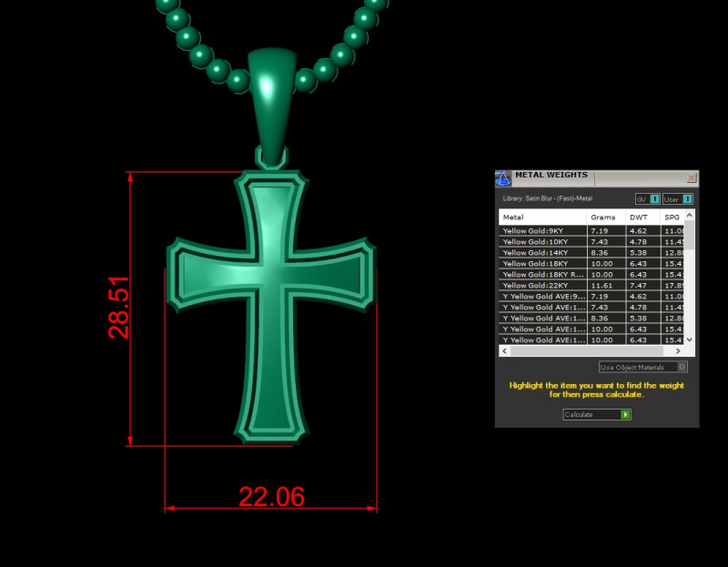This screenshot has width=728, height=567.
Task: Enable the small toggle on Use Object Materials field
Action: pyautogui.click(x=682, y=366)
